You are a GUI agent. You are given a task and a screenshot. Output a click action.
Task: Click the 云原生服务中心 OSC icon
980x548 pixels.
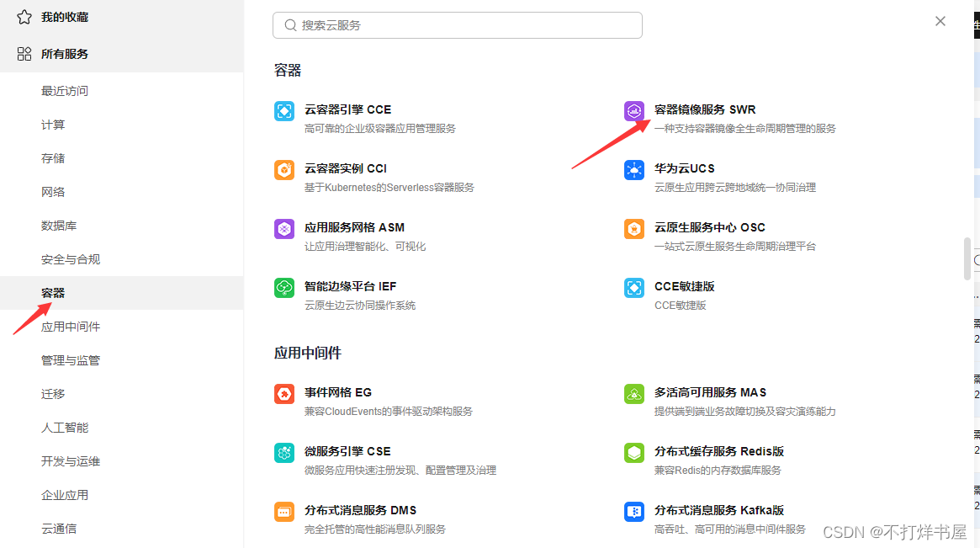[634, 229]
